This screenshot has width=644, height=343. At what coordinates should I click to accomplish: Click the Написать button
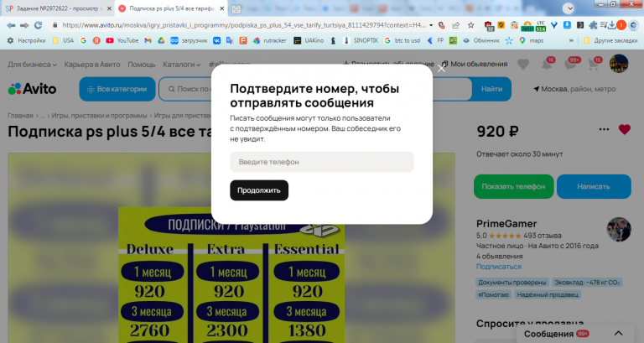tap(594, 186)
